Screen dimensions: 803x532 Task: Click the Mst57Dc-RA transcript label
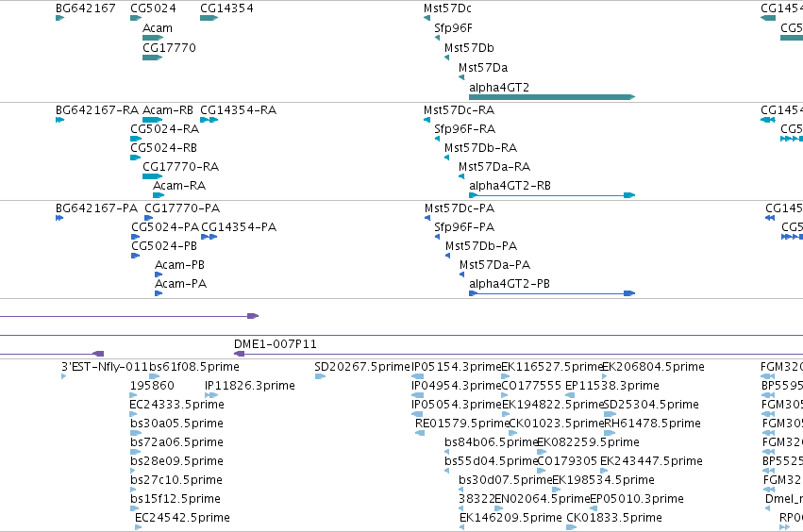pos(459,110)
